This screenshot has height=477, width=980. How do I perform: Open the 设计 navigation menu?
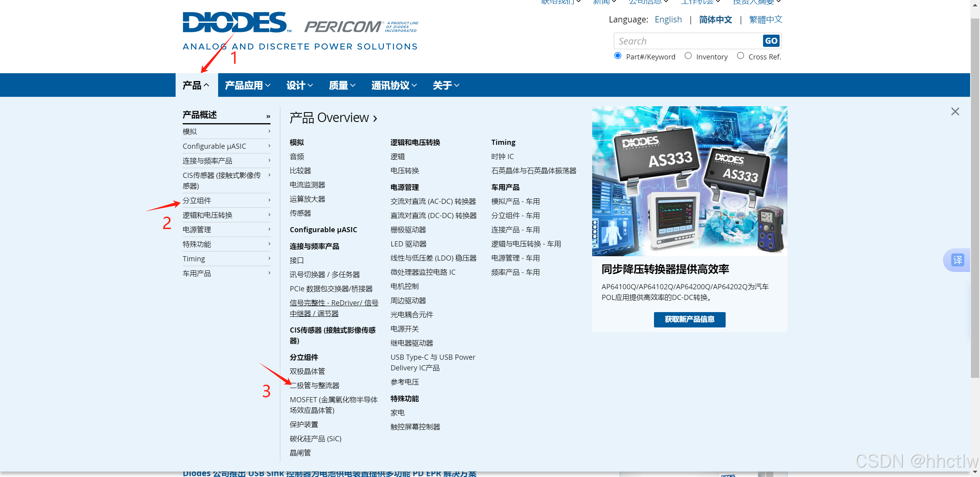pyautogui.click(x=300, y=85)
